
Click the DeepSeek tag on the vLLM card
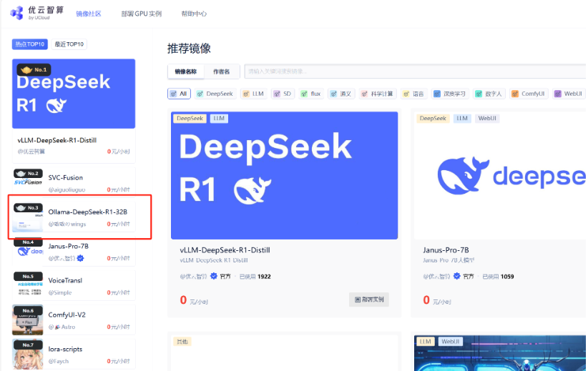coord(190,119)
